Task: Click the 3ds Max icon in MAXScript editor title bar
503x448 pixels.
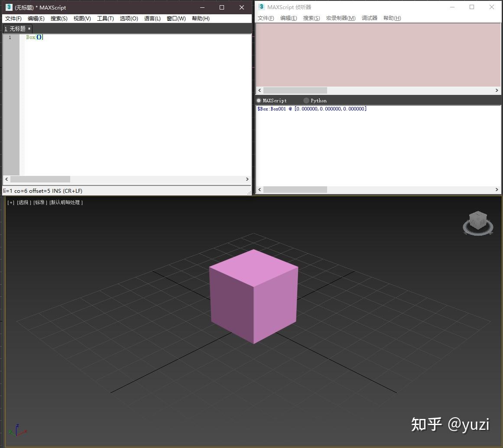Action: tap(8, 7)
